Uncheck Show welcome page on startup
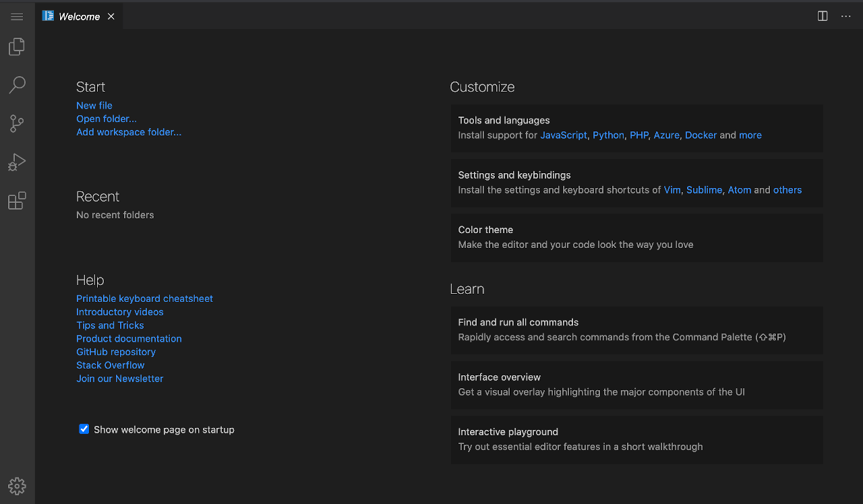 pyautogui.click(x=84, y=429)
